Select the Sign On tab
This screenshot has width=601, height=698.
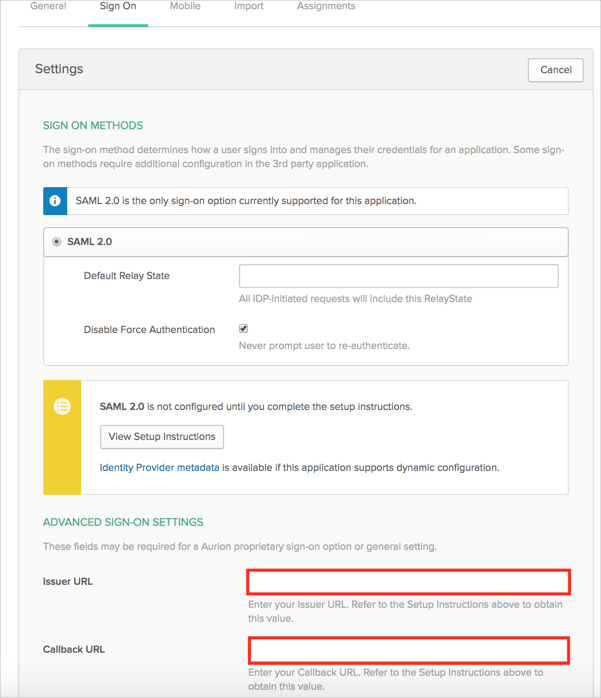point(118,7)
